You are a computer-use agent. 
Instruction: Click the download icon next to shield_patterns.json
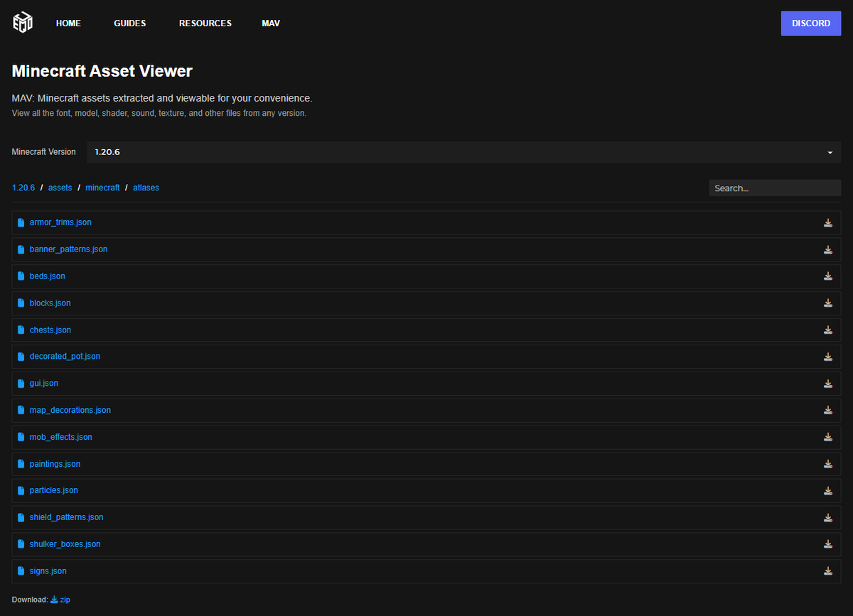tap(828, 517)
